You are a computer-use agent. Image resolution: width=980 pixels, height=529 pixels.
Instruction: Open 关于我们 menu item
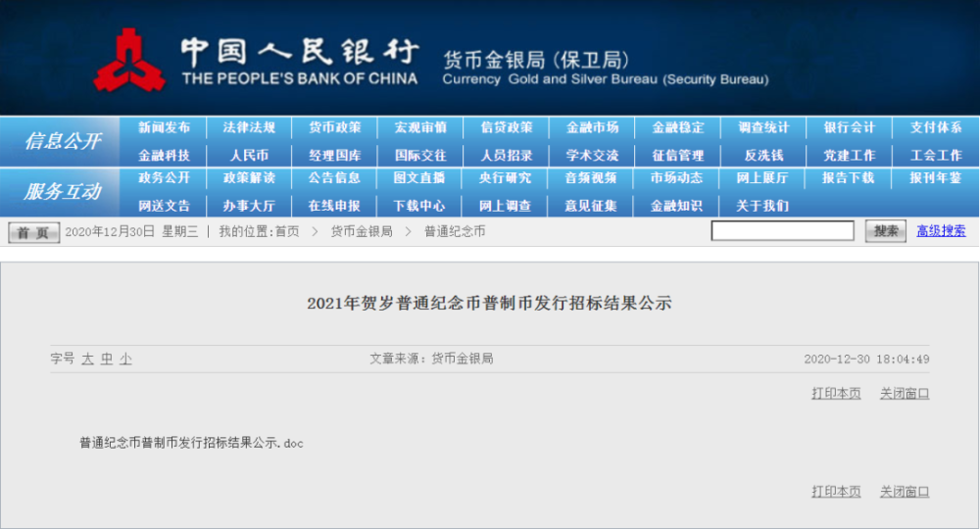[x=761, y=206]
